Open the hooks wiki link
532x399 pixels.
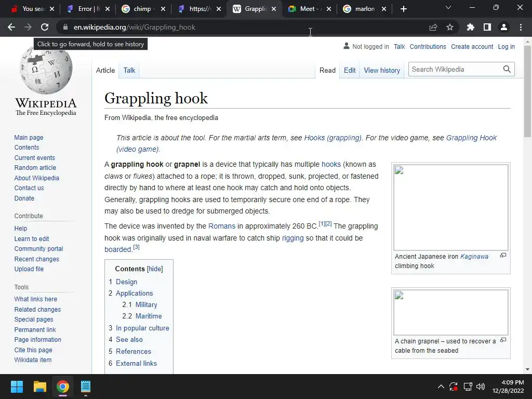[331, 164]
